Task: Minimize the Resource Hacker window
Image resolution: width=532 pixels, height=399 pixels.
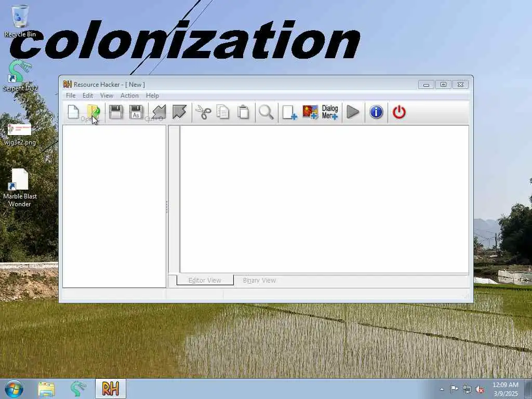Action: coord(426,85)
